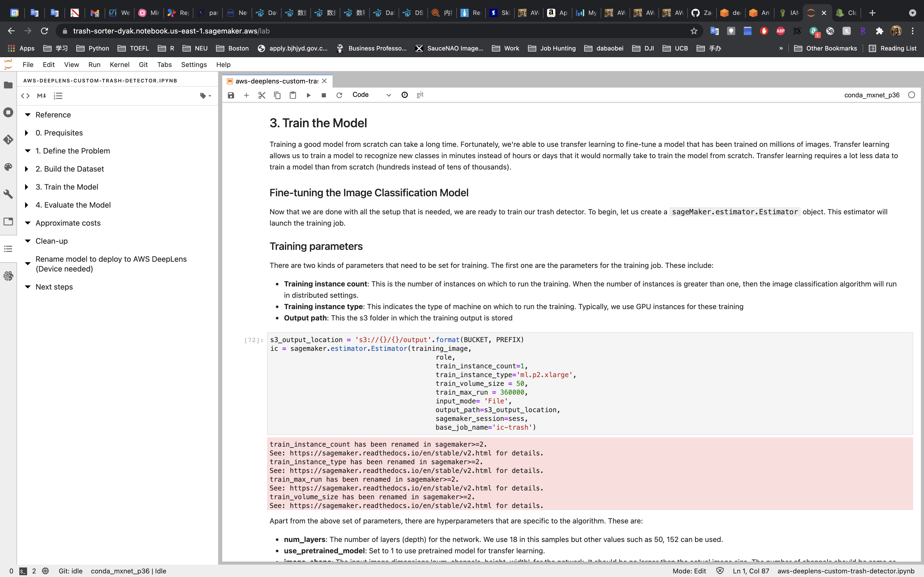
Task: Interrupt the kernel with the stop icon
Action: pyautogui.click(x=324, y=95)
